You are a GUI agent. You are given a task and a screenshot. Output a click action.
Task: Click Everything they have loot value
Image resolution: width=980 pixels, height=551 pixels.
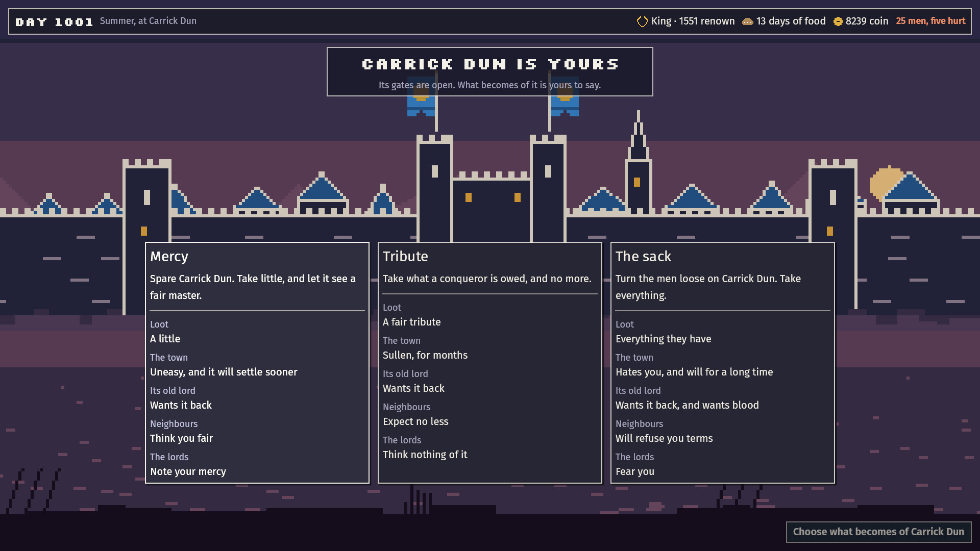point(663,339)
